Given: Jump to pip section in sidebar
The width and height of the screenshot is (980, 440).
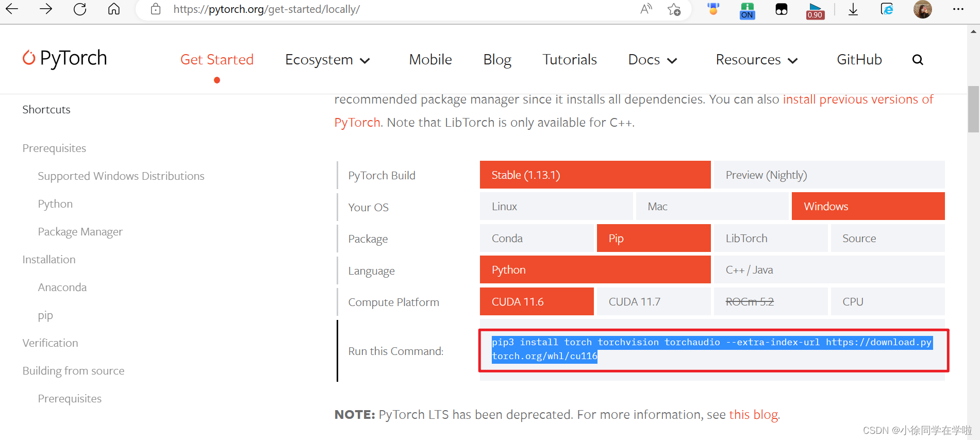Looking at the screenshot, I should click(x=45, y=315).
